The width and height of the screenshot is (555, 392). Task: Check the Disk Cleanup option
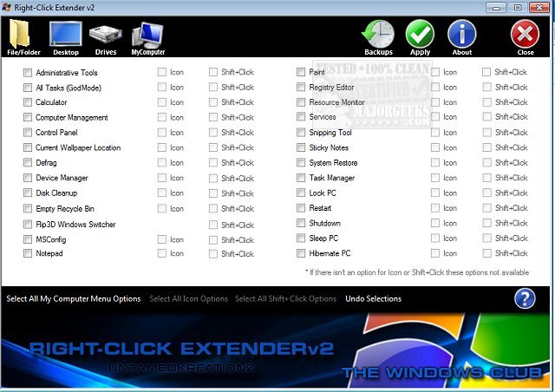point(28,193)
